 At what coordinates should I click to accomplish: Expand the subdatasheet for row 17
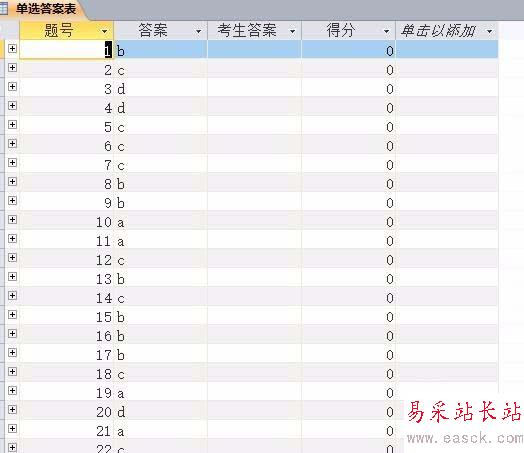(x=12, y=352)
